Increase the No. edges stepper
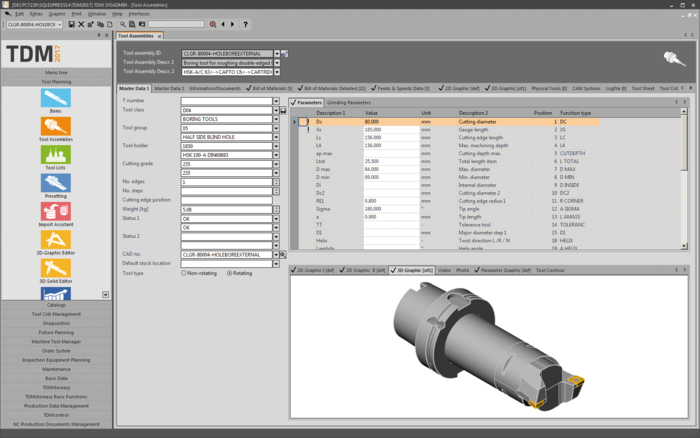 (x=276, y=180)
